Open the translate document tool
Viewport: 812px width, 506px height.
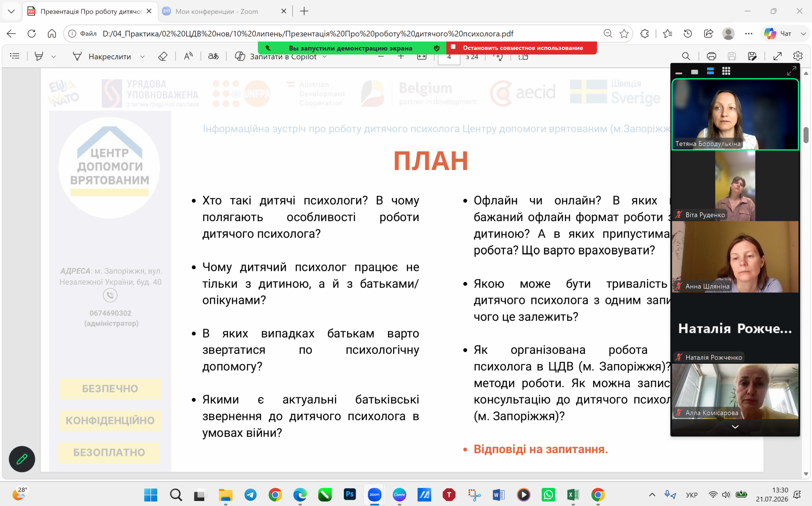tap(213, 56)
